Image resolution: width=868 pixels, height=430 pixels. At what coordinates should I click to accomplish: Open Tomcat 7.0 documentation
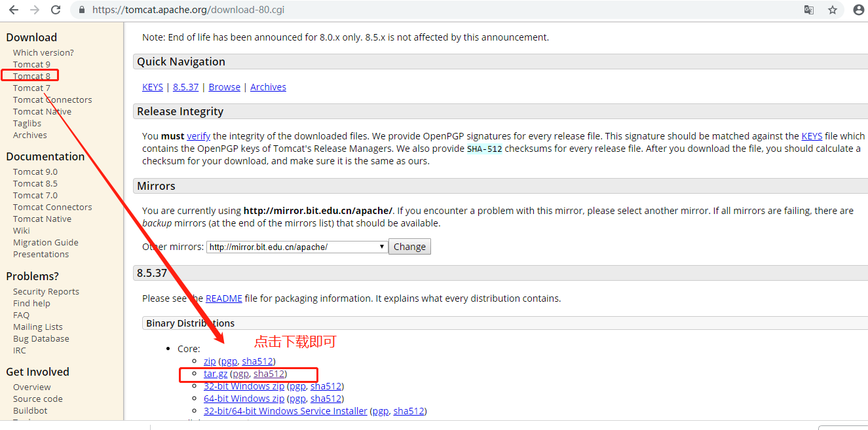pyautogui.click(x=35, y=195)
